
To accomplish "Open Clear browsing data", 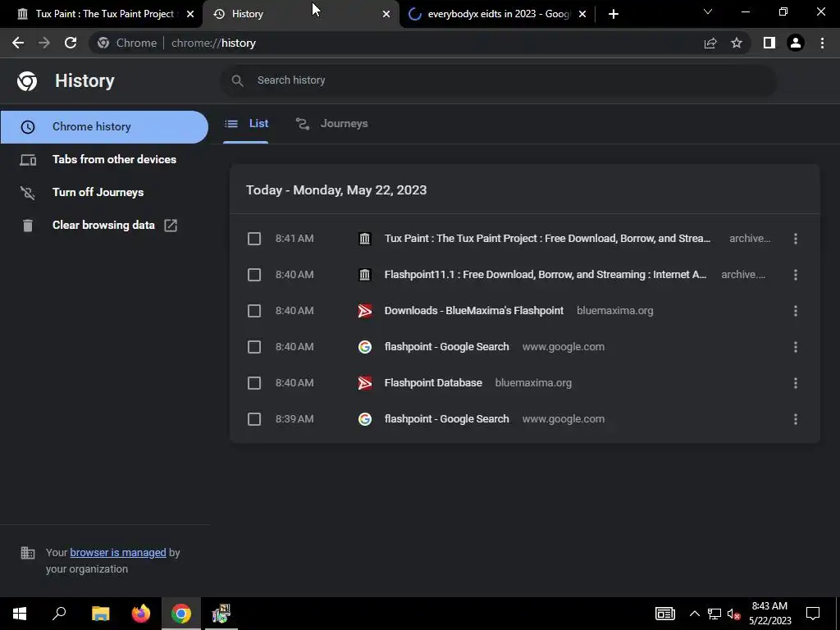I will [104, 225].
